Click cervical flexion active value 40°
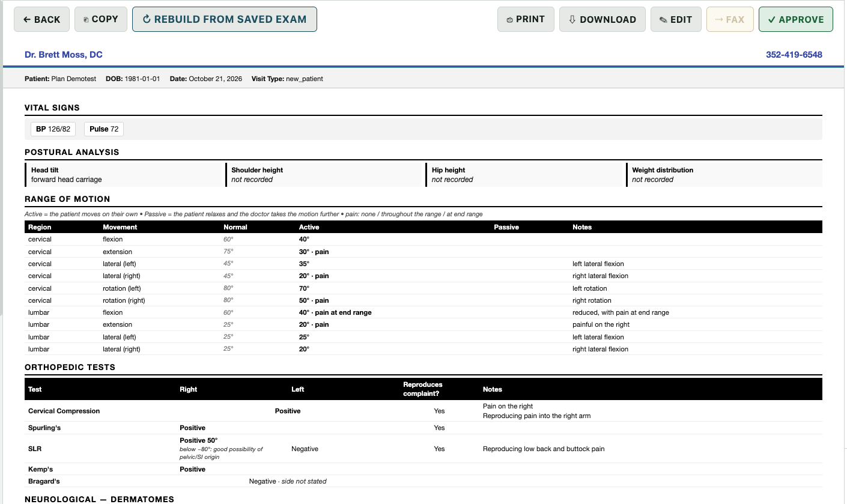Viewport: 847px width, 504px height. point(304,240)
